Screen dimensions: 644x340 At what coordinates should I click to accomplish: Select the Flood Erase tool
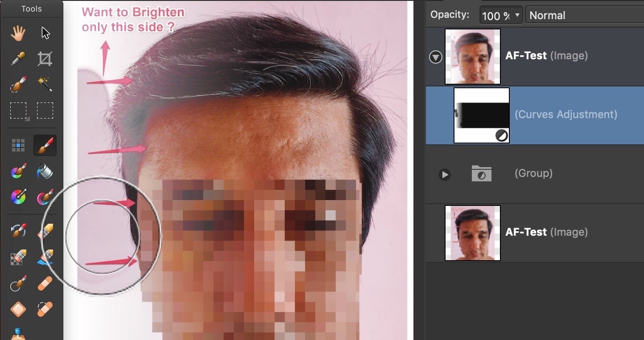(45, 257)
